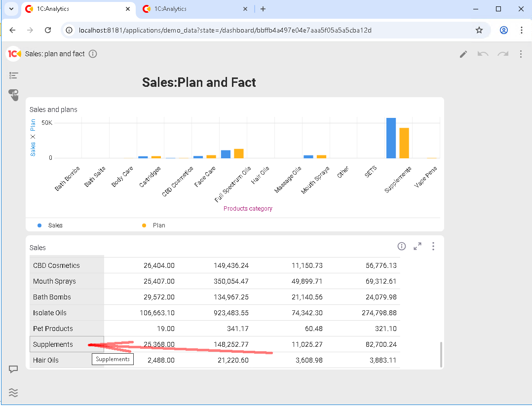532x407 pixels.
Task: Open dashboard three-dot options menu
Action: 521,54
